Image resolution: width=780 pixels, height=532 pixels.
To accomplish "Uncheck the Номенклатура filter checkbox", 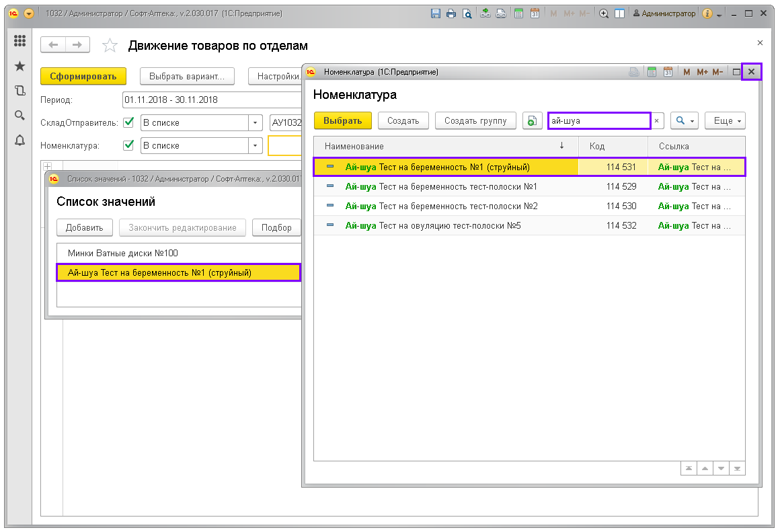I will pos(128,145).
